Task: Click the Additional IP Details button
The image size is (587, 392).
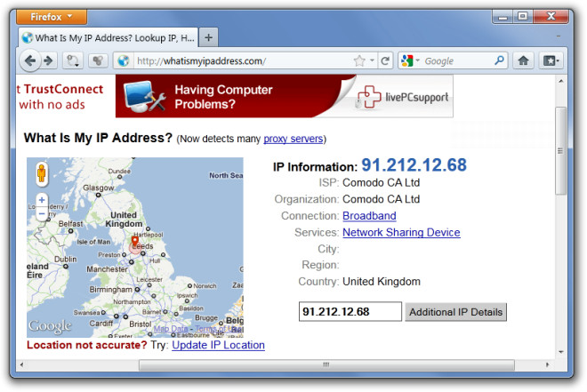Action: 455,312
